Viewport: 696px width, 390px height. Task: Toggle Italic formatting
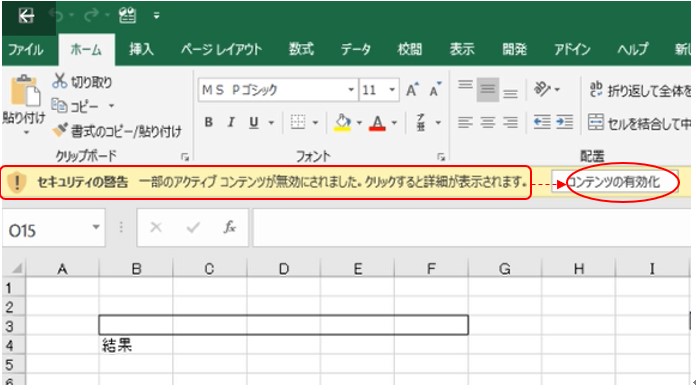(x=231, y=122)
